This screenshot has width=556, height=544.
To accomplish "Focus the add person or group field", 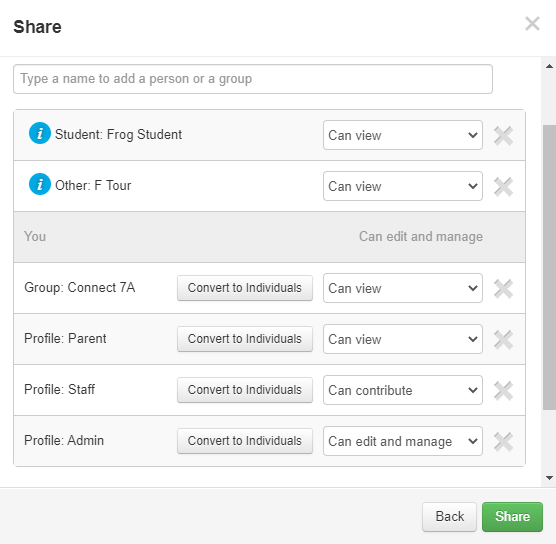I will point(253,79).
